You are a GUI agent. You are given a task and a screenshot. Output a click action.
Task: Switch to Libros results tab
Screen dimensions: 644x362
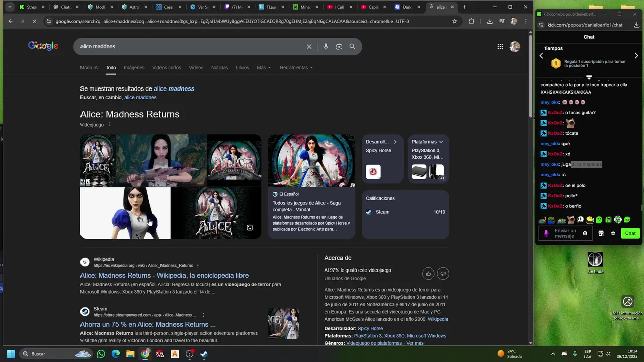pos(243,68)
